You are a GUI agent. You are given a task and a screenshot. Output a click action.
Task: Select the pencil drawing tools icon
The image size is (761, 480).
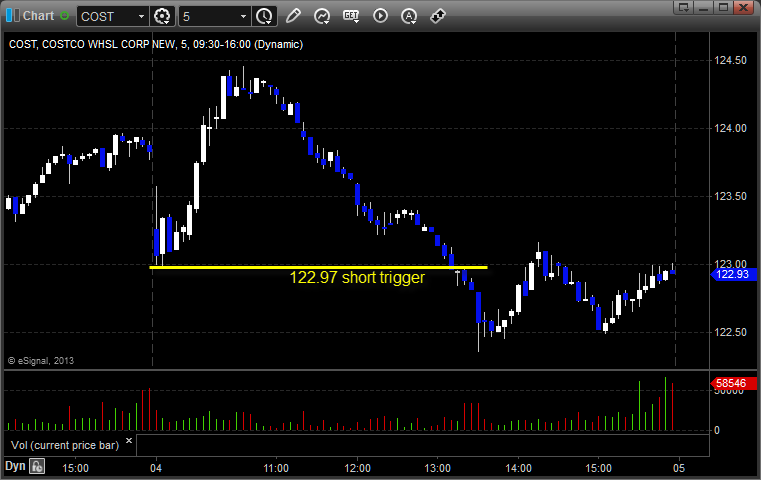(x=293, y=16)
